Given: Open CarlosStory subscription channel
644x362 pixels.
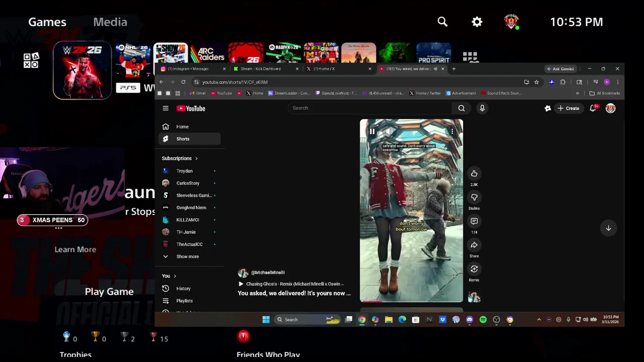Looking at the screenshot, I should 189,183.
